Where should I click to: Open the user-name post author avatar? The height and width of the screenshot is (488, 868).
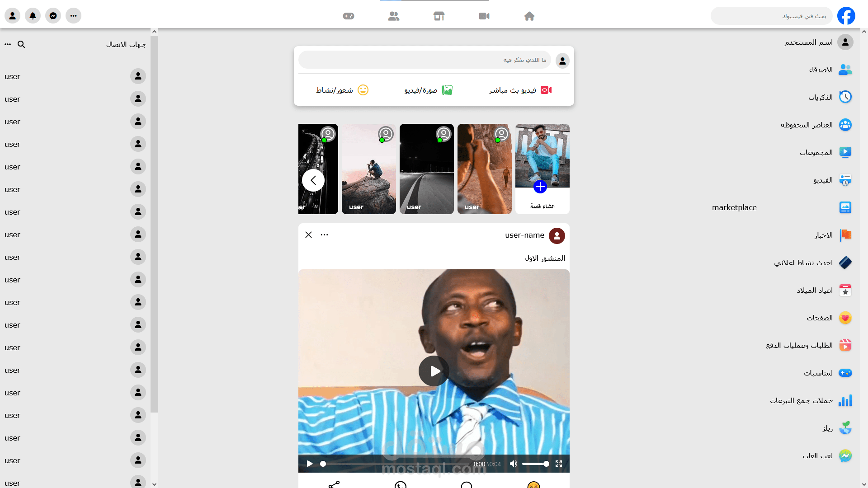[x=557, y=236]
